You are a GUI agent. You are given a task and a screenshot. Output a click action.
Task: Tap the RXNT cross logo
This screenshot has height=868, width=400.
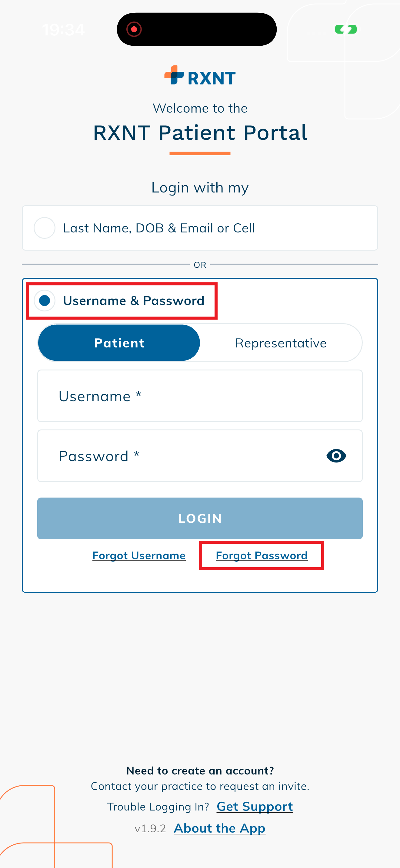pos(174,75)
